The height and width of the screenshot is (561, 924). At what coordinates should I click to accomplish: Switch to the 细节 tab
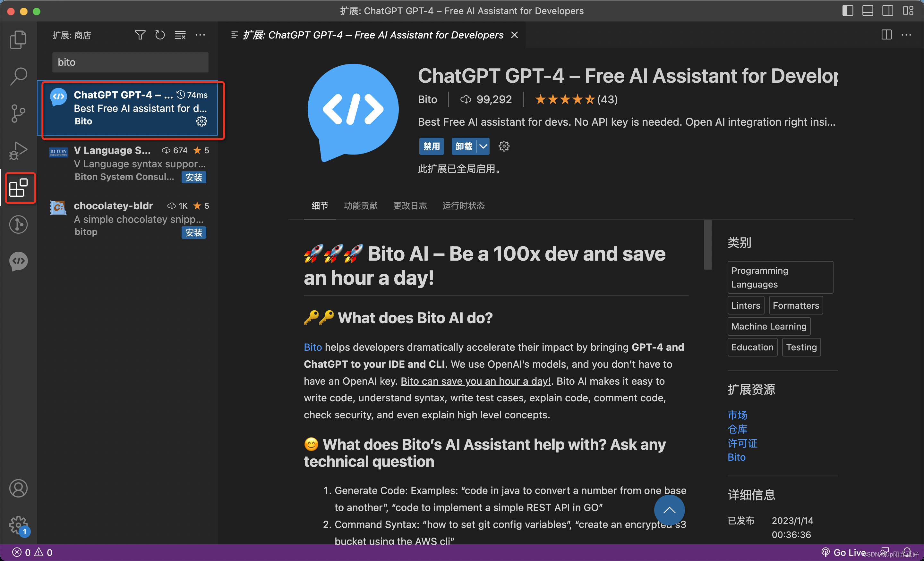pos(320,206)
